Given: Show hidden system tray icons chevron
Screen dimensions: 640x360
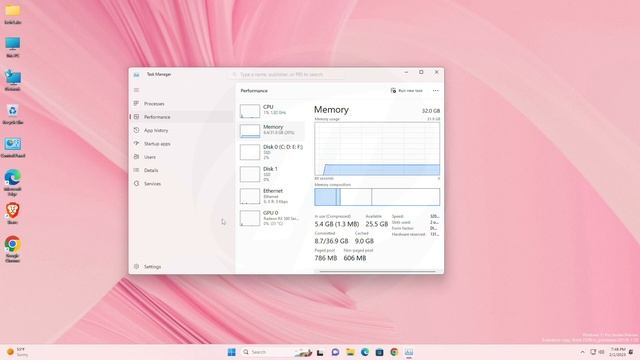Looking at the screenshot, I should 582,352.
